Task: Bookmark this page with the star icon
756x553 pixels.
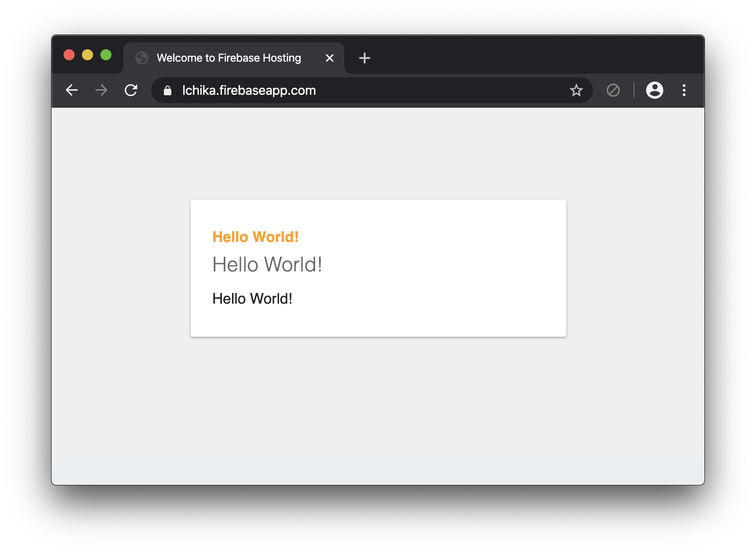Action: click(x=576, y=90)
